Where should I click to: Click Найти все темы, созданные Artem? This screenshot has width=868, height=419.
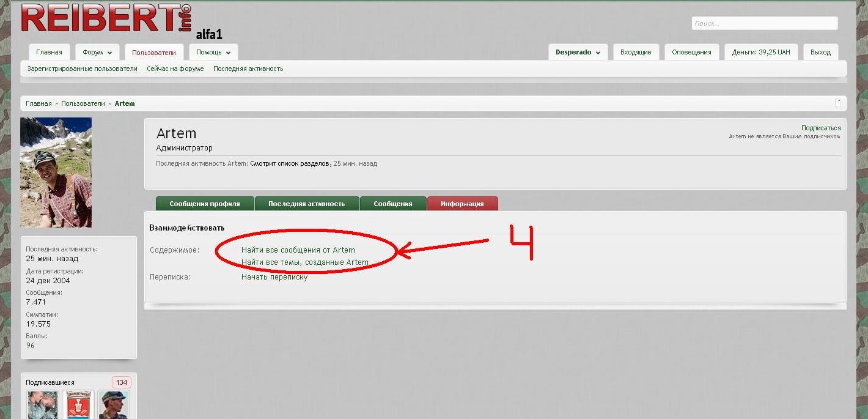(x=304, y=262)
